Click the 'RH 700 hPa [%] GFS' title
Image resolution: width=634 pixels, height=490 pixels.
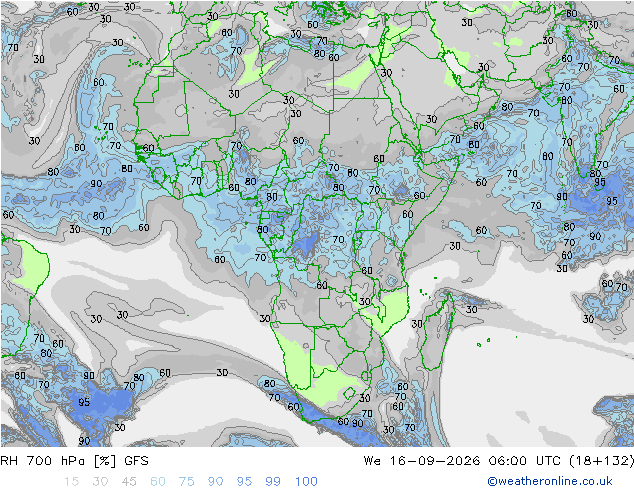click(74, 460)
